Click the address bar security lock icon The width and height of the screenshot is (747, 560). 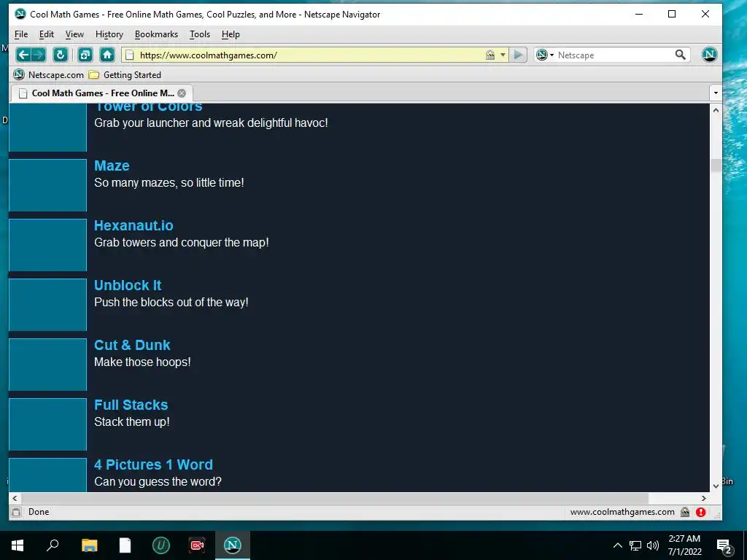coord(489,55)
